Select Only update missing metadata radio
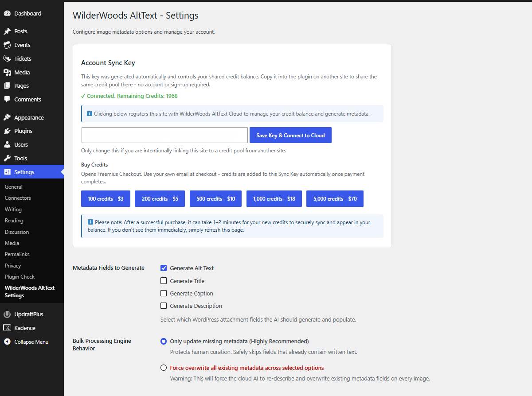The image size is (532, 396). tap(164, 341)
